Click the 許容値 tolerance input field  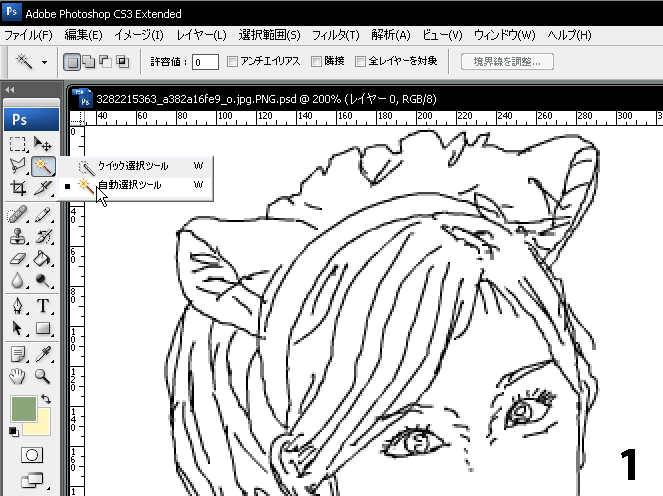(x=205, y=62)
